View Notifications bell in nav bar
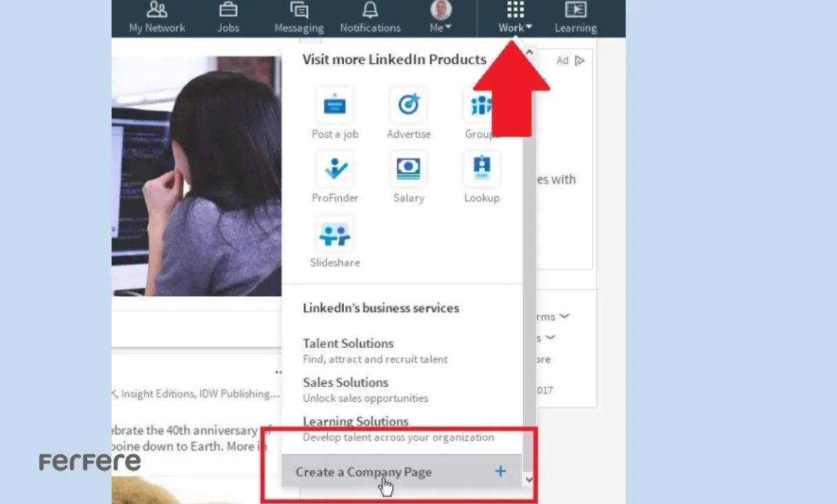Screen dimensions: 837x504 click(x=370, y=18)
